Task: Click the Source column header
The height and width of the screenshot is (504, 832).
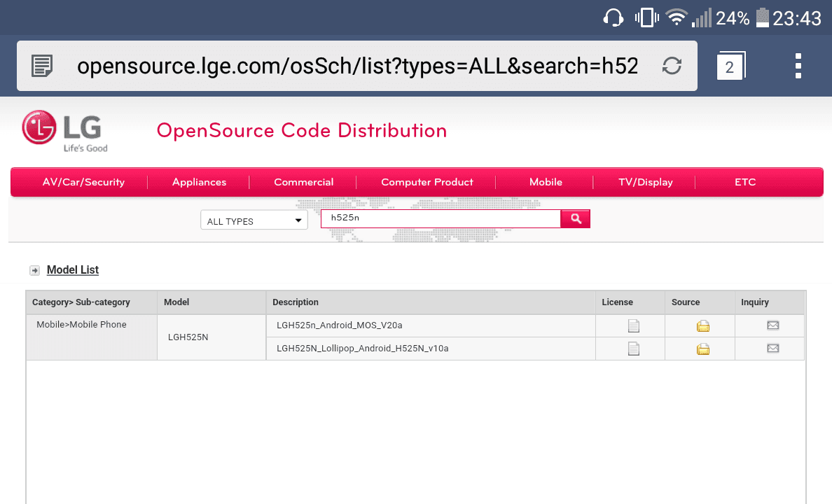Action: point(700,302)
